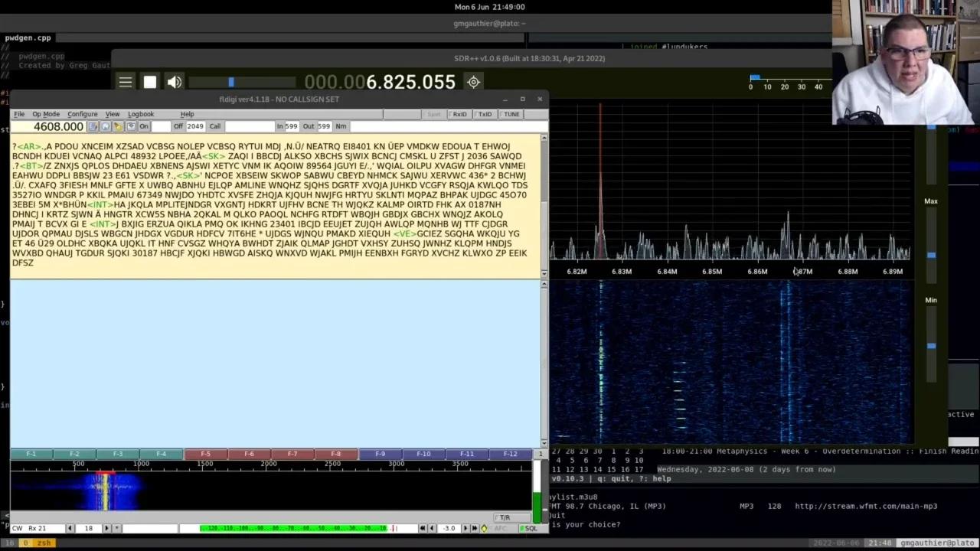Click fast rewind double-arrow in fldigi status bar
The width and height of the screenshot is (980, 551).
pos(422,528)
